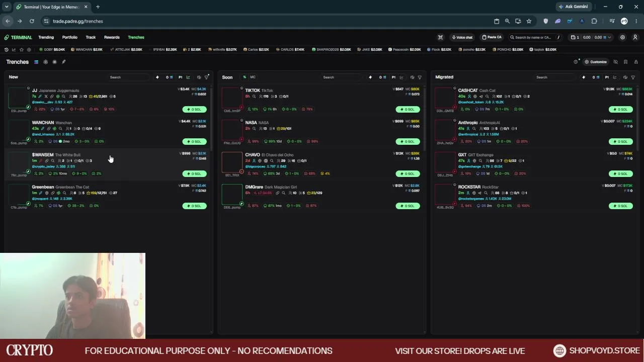The width and height of the screenshot is (644, 362).
Task: Select the cube icon beside Trenches heading
Action: tap(45, 62)
